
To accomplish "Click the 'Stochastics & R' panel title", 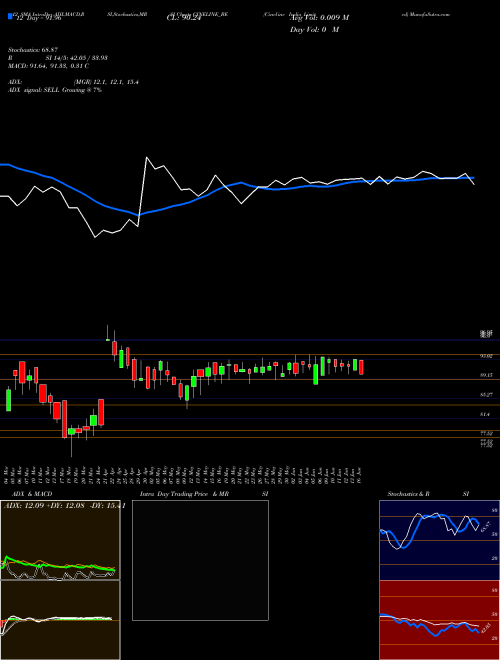I will tap(409, 494).
